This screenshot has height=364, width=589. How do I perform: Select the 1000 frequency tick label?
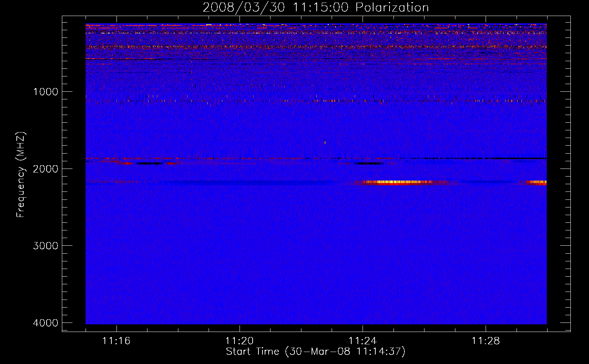pyautogui.click(x=46, y=92)
